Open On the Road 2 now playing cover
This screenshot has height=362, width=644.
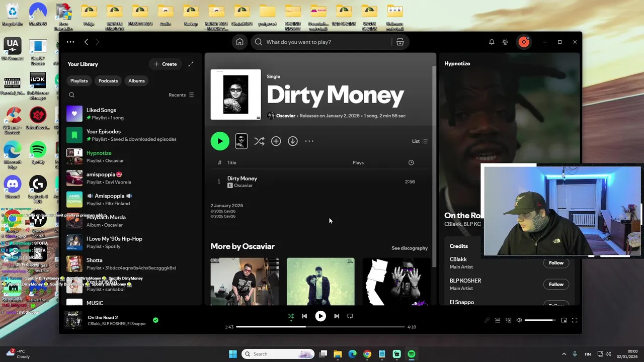pos(73,320)
